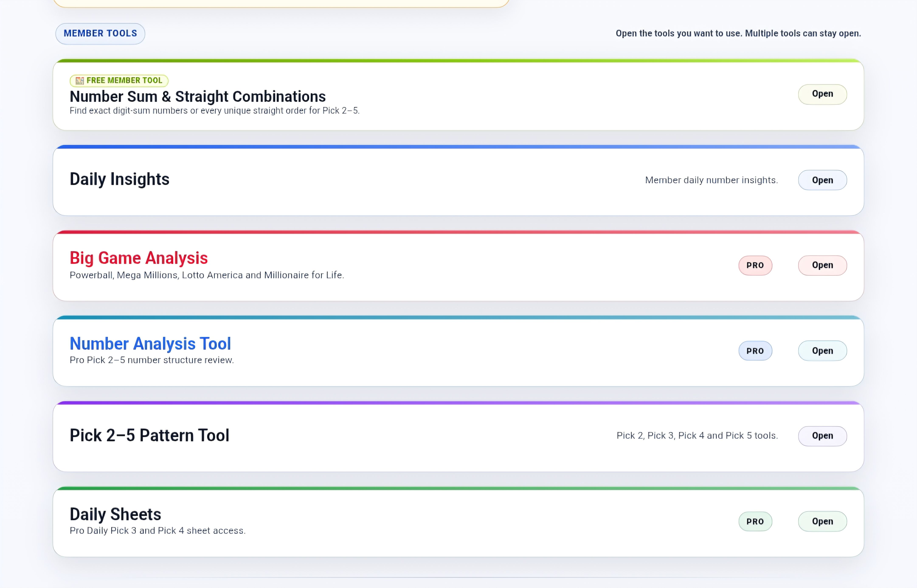Click the MEMBER TOOLS pill label
Image resolution: width=917 pixels, height=588 pixels.
click(100, 34)
